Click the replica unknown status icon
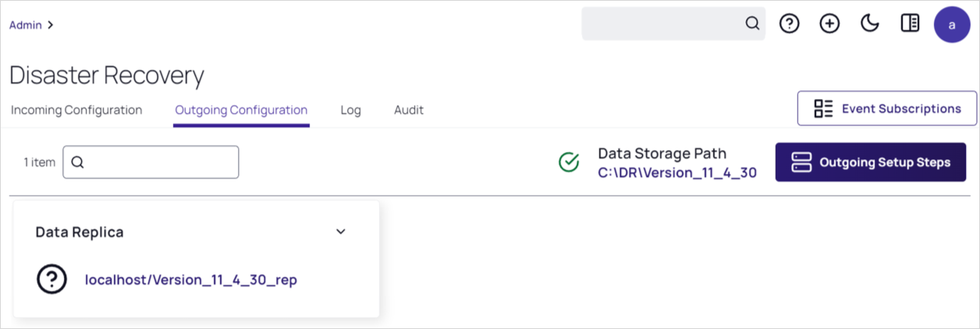The height and width of the screenshot is (329, 980). pos(52,280)
